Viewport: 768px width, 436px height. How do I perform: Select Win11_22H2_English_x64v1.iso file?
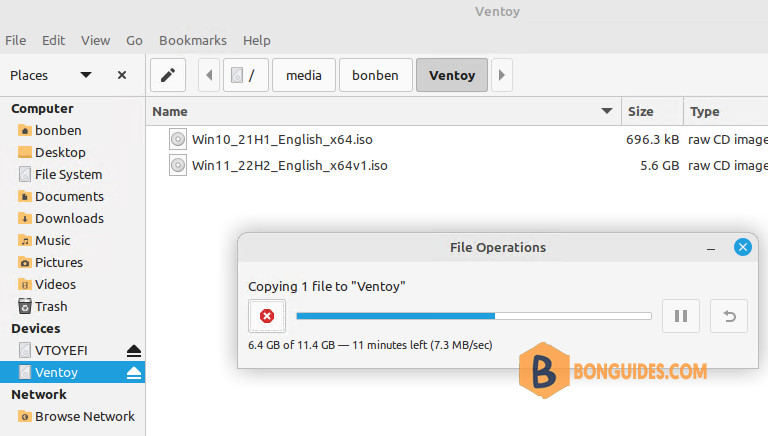tap(289, 166)
